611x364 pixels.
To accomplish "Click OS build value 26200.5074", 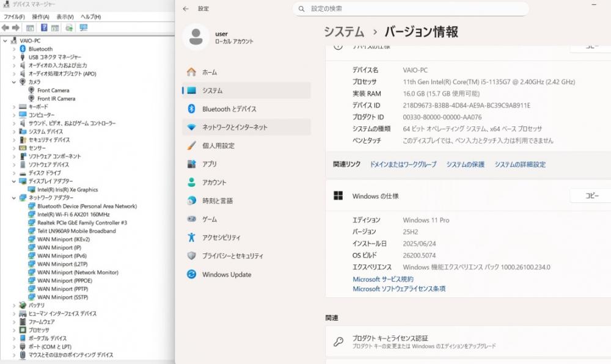I will click(x=419, y=255).
